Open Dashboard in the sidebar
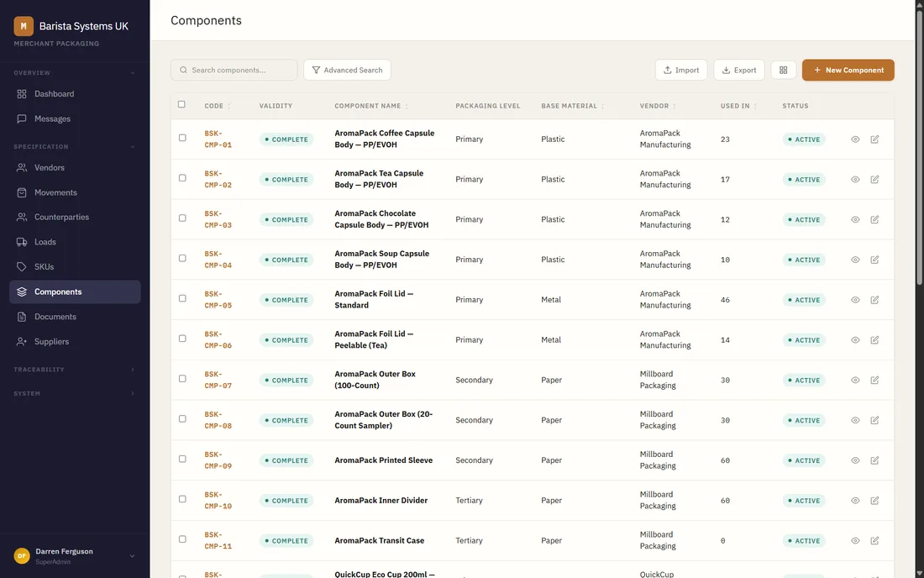This screenshot has width=924, height=578. 75,94
